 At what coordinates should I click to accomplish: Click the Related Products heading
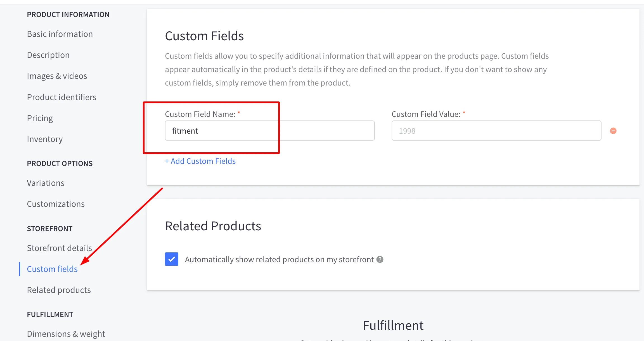pos(213,226)
